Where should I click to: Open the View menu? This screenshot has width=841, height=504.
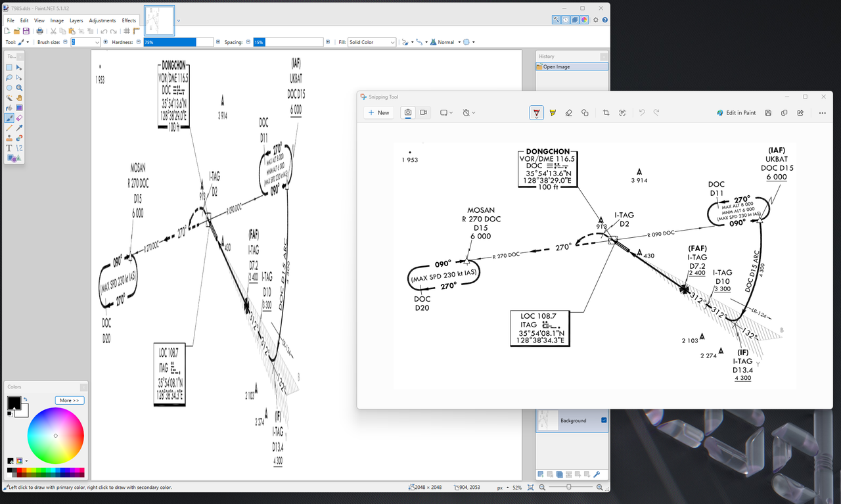pyautogui.click(x=39, y=20)
